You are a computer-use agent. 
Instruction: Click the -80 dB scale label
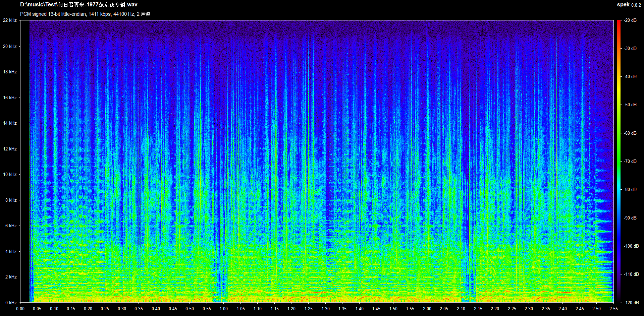[x=631, y=190]
